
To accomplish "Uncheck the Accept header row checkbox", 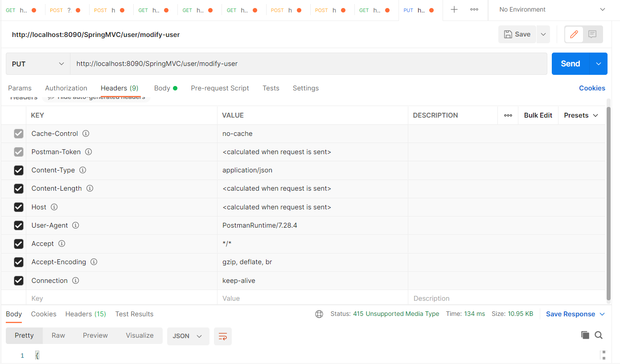I will click(x=19, y=244).
